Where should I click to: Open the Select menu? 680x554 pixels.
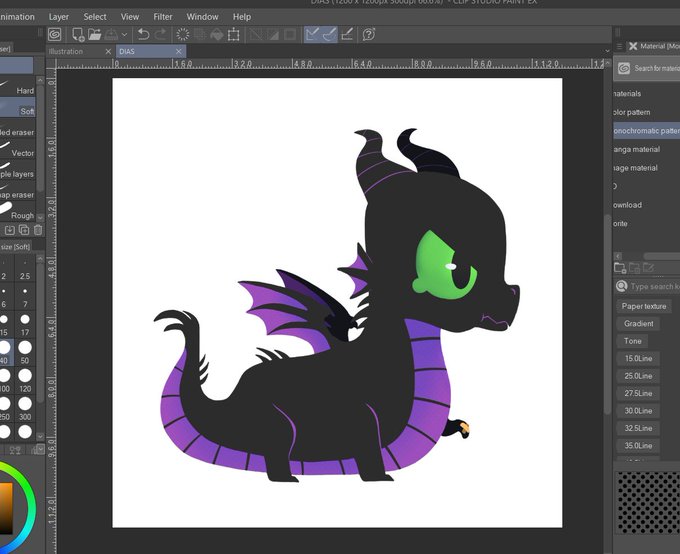click(x=95, y=17)
